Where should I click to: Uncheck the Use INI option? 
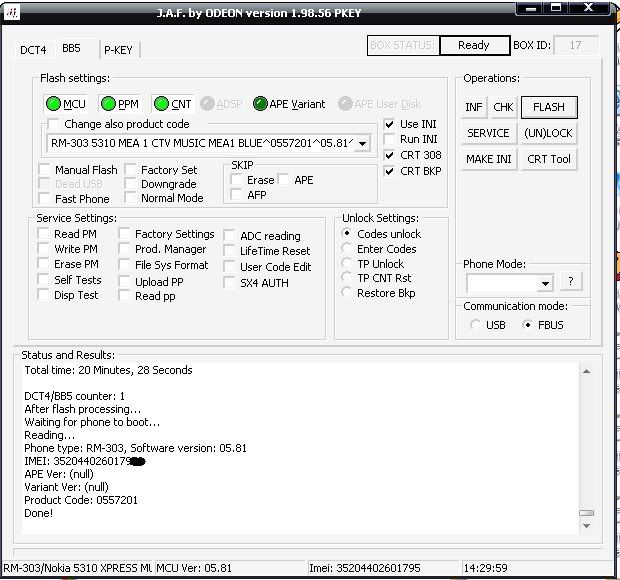pyautogui.click(x=389, y=124)
